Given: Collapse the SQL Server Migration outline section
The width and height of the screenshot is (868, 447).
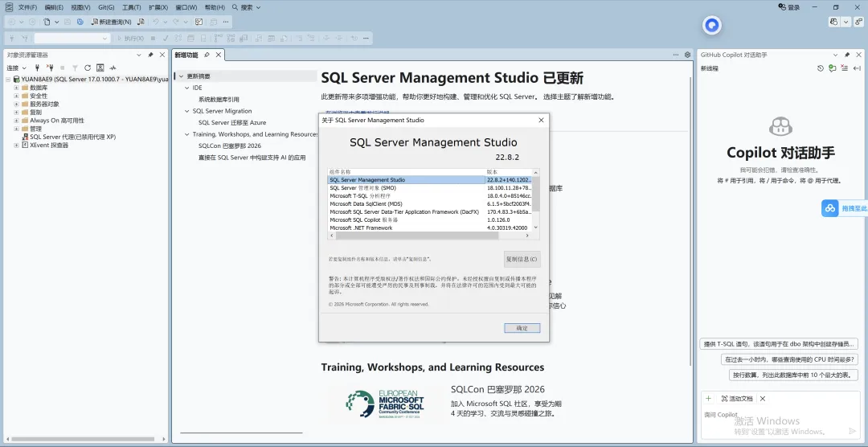Looking at the screenshot, I should (x=187, y=111).
